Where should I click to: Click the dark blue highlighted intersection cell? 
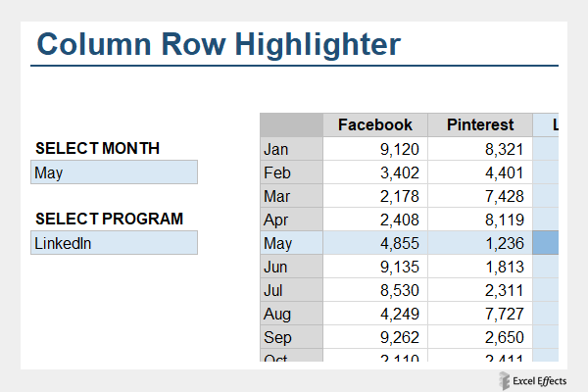[x=546, y=243]
